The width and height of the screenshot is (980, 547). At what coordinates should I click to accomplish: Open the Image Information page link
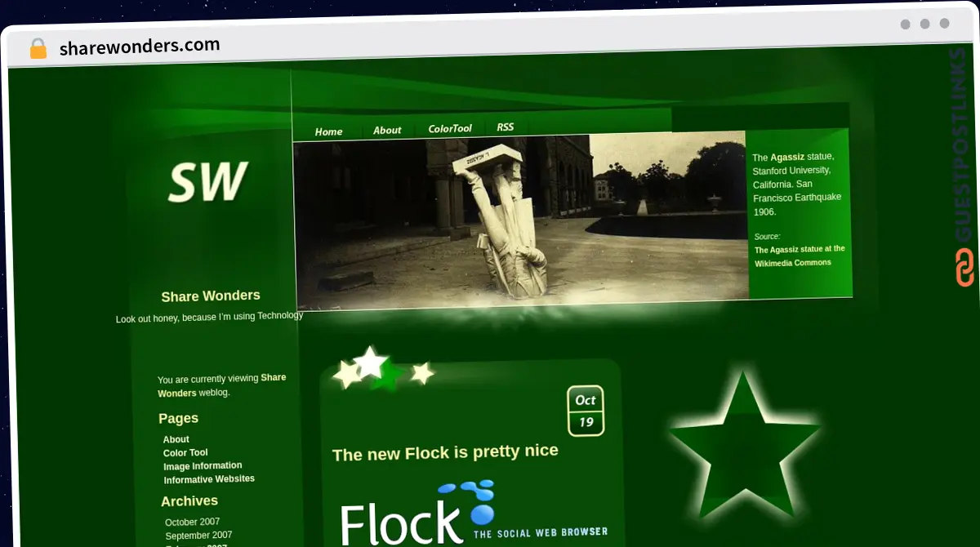[203, 466]
